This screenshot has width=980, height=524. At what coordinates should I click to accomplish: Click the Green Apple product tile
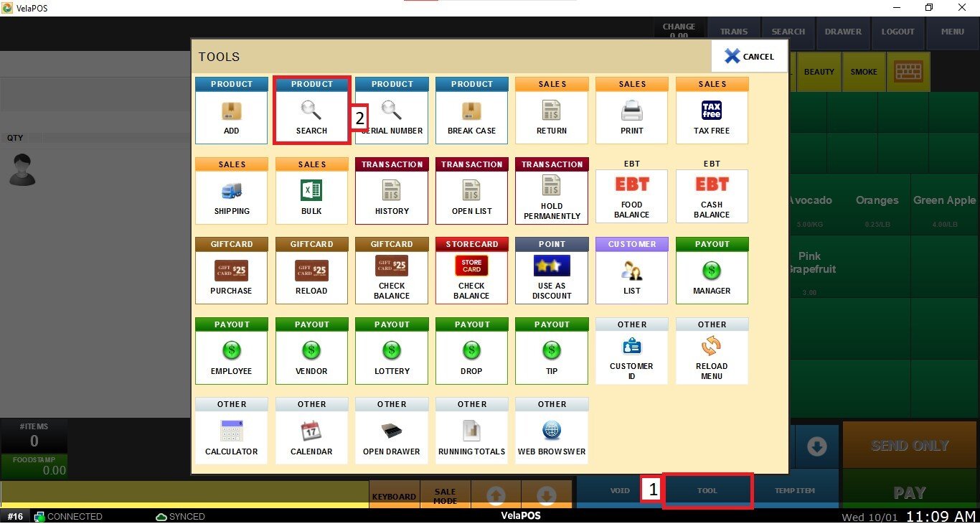click(944, 208)
